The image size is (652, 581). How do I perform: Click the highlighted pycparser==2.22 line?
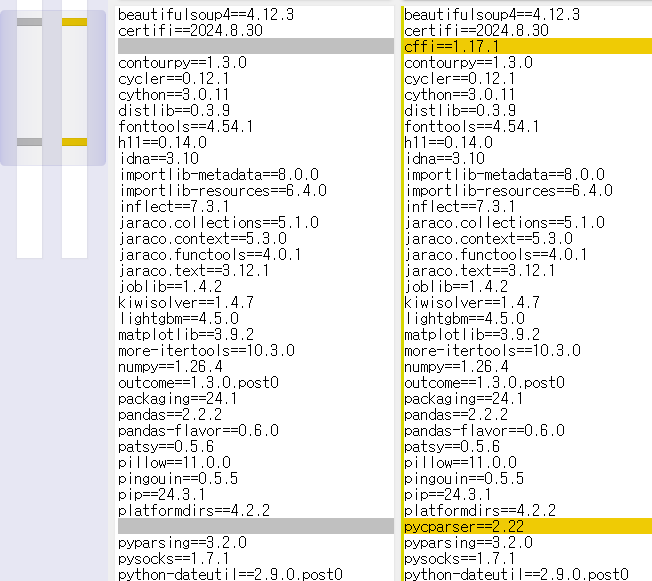(528, 526)
